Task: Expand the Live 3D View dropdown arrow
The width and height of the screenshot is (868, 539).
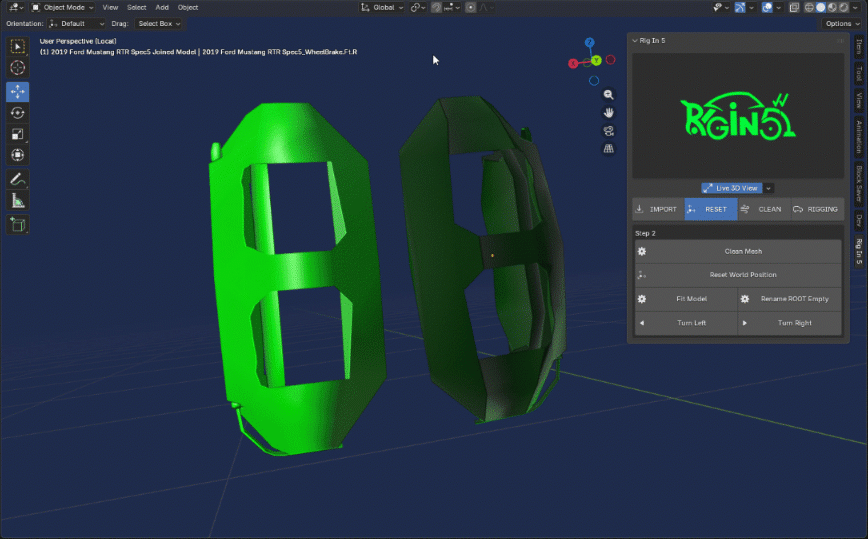Action: click(768, 188)
